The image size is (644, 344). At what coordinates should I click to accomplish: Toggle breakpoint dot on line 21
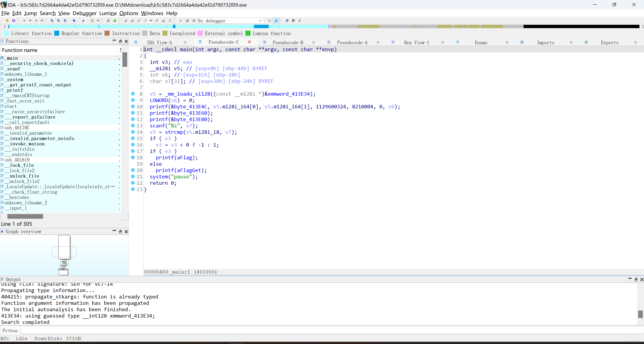(133, 177)
